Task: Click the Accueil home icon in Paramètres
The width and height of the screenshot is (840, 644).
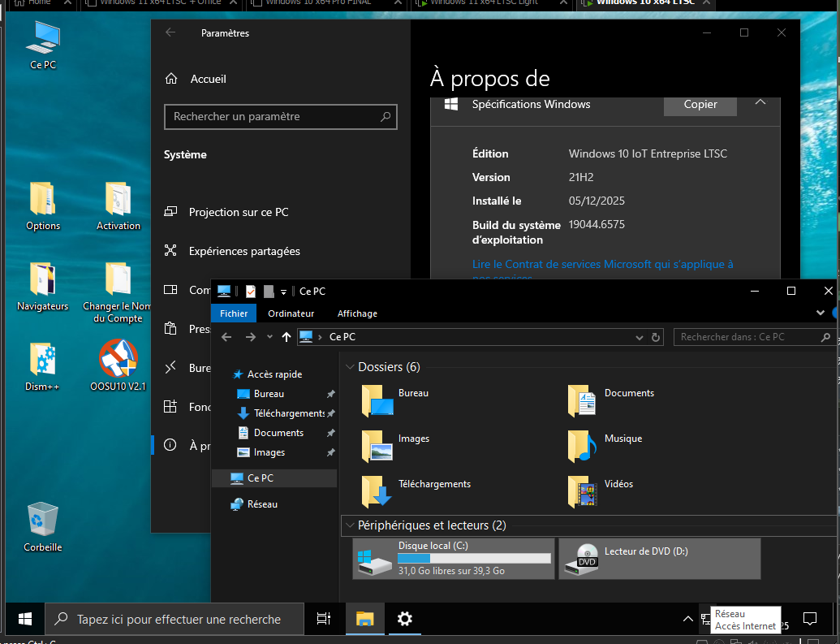Action: point(171,79)
